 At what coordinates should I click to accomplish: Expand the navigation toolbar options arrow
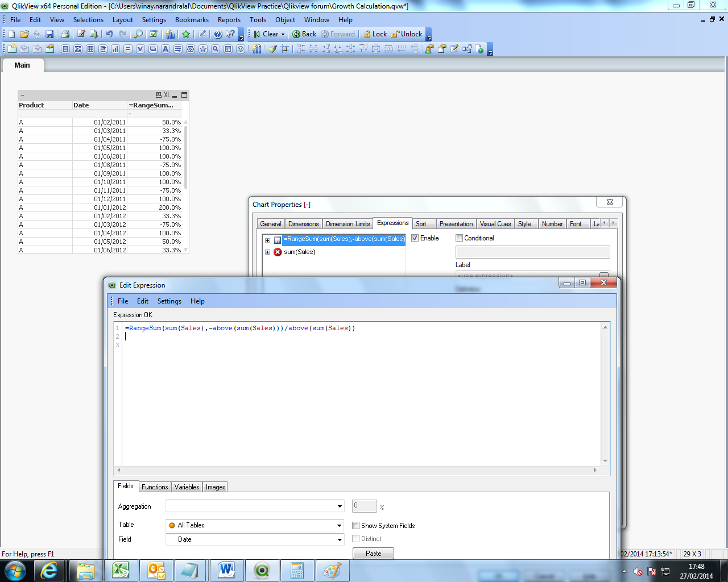click(x=428, y=35)
